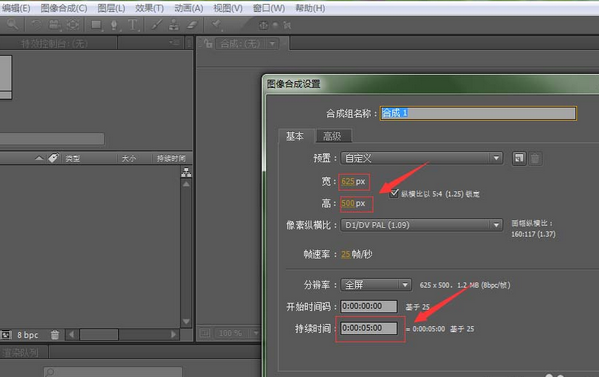
Task: Open the 窗口(W) menu
Action: pos(269,8)
